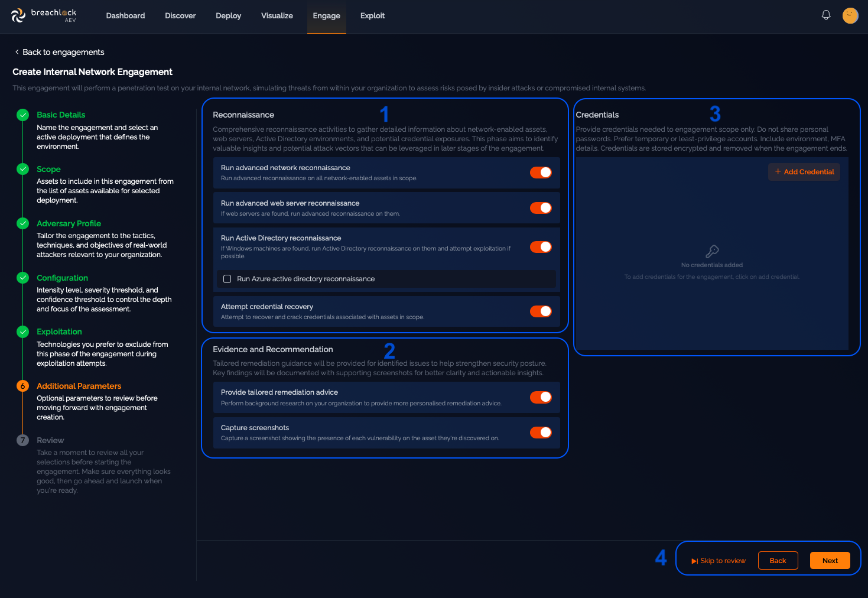Click the Adversary Profile step checkmark icon

click(x=23, y=223)
